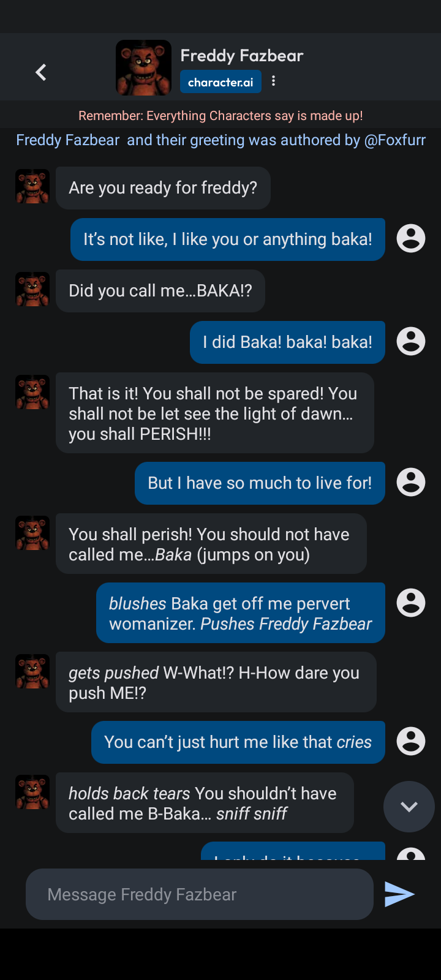Tap user avatar beside "It's not like" message

coord(411,238)
